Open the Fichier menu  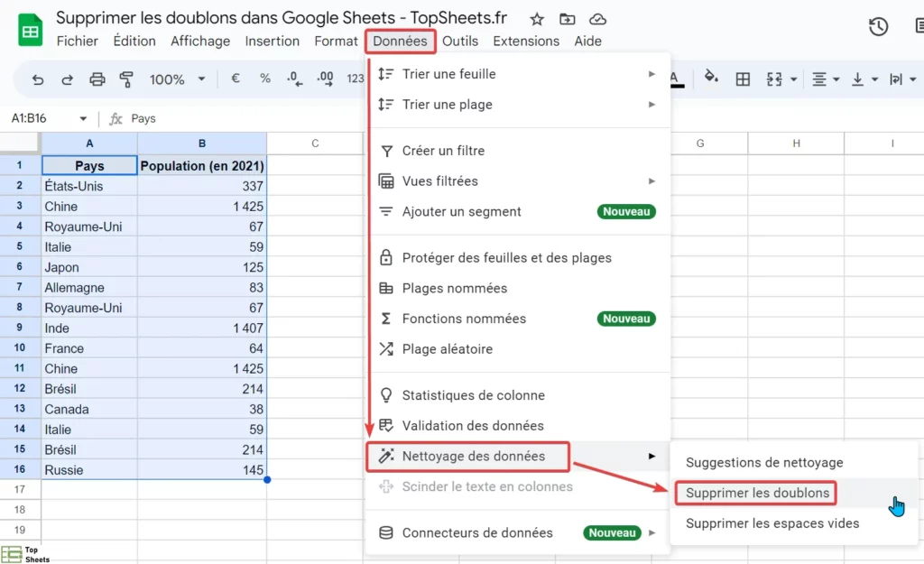point(78,42)
